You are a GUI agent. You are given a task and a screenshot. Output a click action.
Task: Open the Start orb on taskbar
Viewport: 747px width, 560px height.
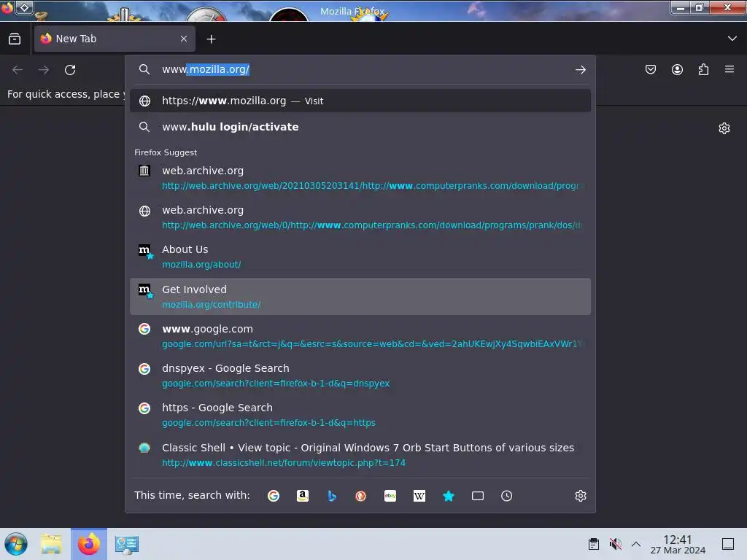[16, 544]
